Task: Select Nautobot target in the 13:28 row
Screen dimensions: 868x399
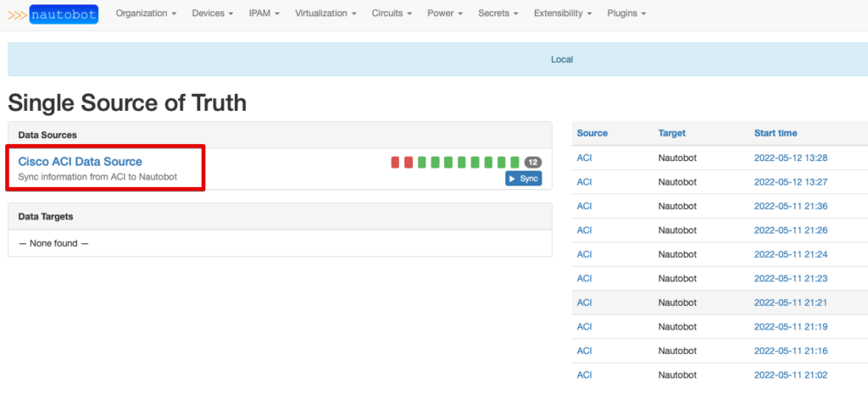Action: 677,158
